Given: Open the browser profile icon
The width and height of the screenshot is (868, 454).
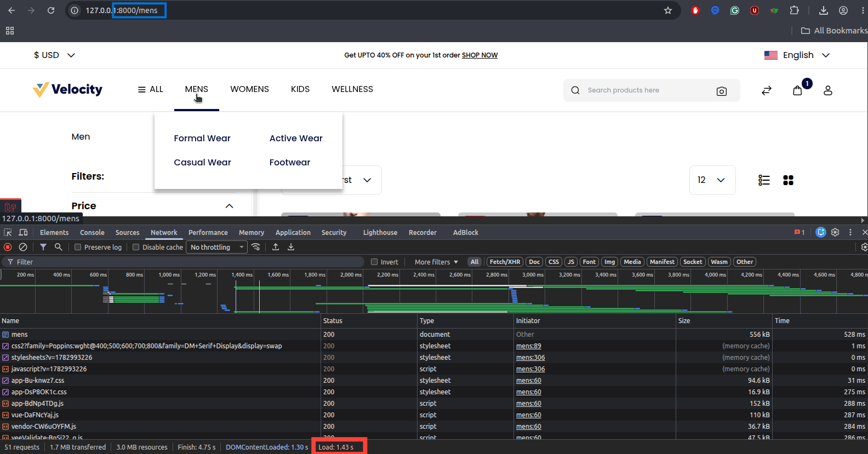Looking at the screenshot, I should (843, 10).
